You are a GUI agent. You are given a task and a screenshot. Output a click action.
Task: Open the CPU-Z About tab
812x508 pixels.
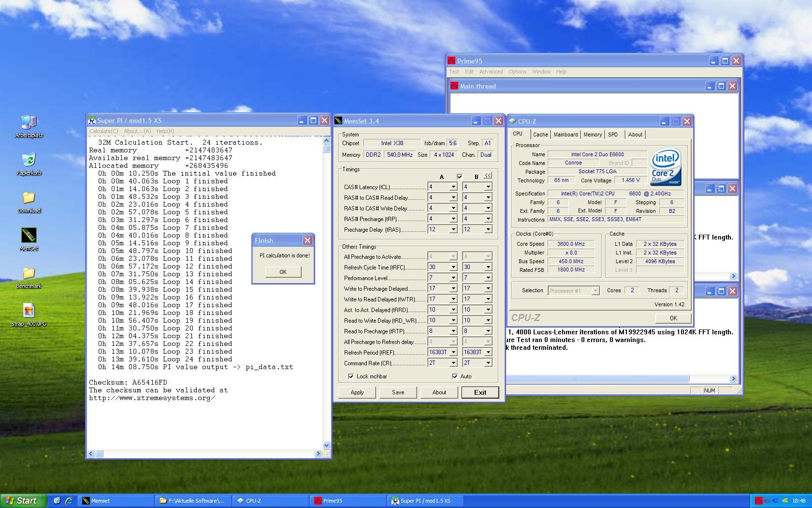click(635, 134)
